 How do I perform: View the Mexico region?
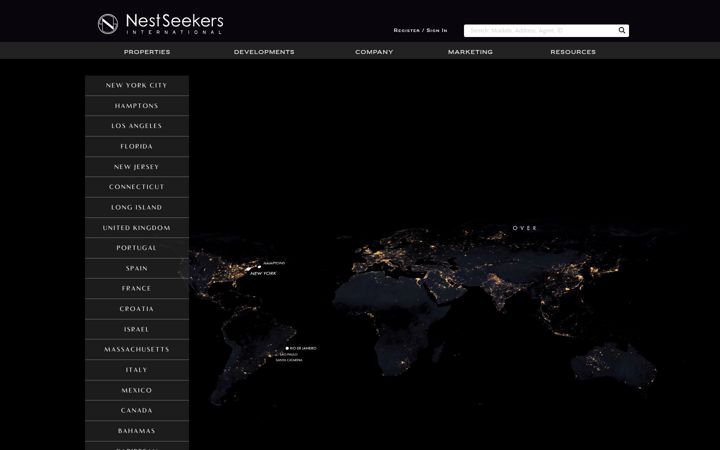point(137,390)
